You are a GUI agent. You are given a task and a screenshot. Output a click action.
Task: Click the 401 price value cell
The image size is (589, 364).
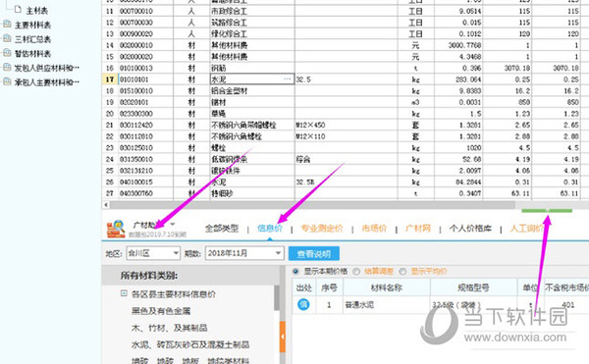(566, 305)
